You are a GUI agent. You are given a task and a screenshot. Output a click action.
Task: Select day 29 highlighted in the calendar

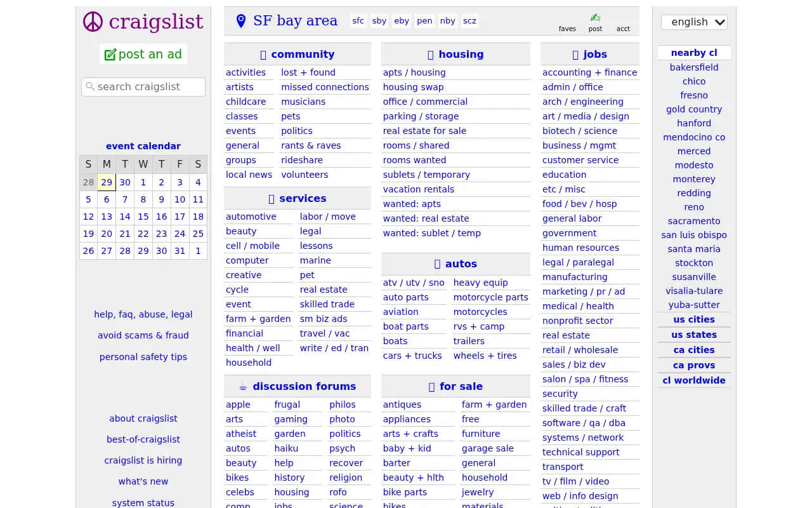[107, 182]
